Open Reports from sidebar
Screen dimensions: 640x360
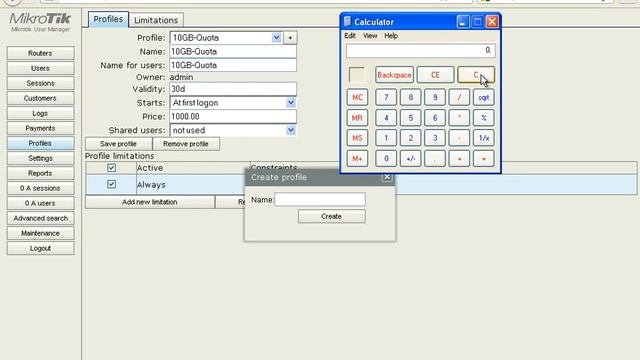coord(40,173)
